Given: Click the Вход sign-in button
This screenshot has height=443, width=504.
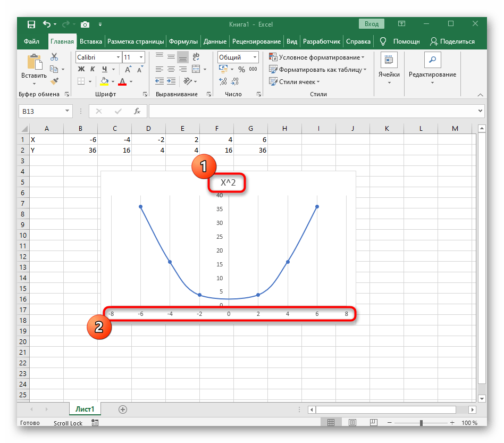Looking at the screenshot, I should coord(372,24).
